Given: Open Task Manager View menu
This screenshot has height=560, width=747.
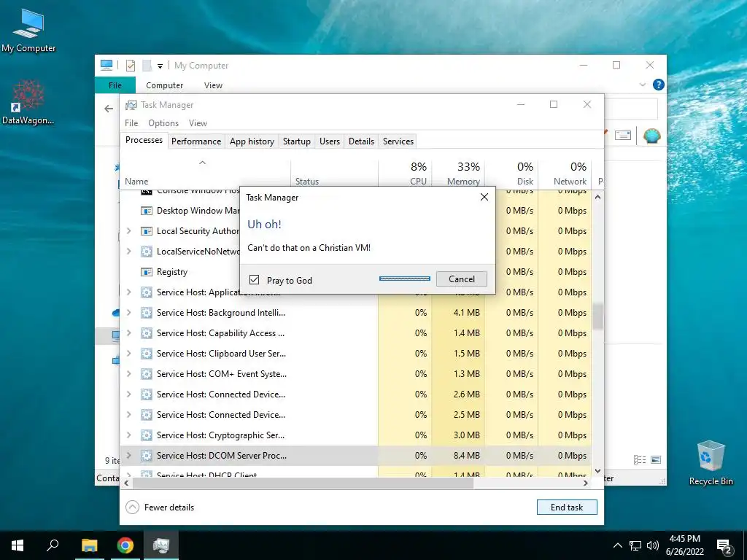Looking at the screenshot, I should pyautogui.click(x=198, y=122).
